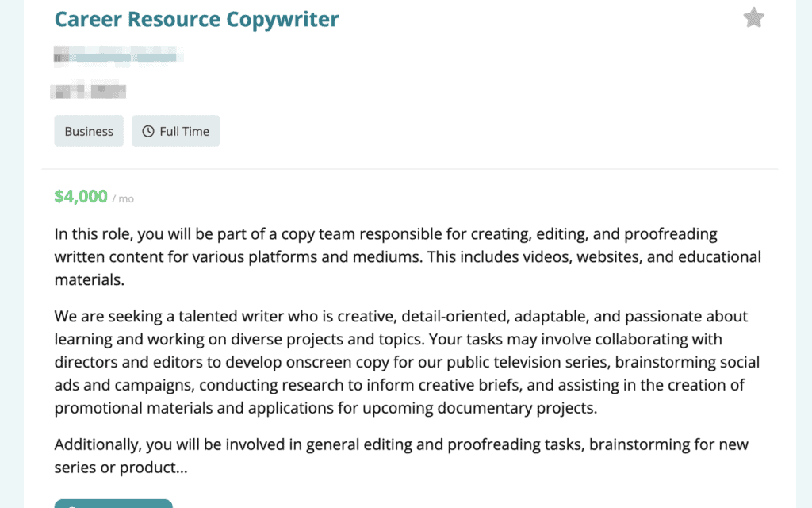
Task: Click the clock icon beside Full Time
Action: 148,132
